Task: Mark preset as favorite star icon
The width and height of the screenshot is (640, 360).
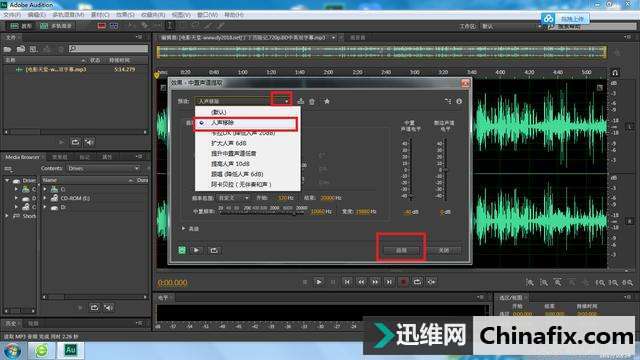Action: pyautogui.click(x=327, y=101)
